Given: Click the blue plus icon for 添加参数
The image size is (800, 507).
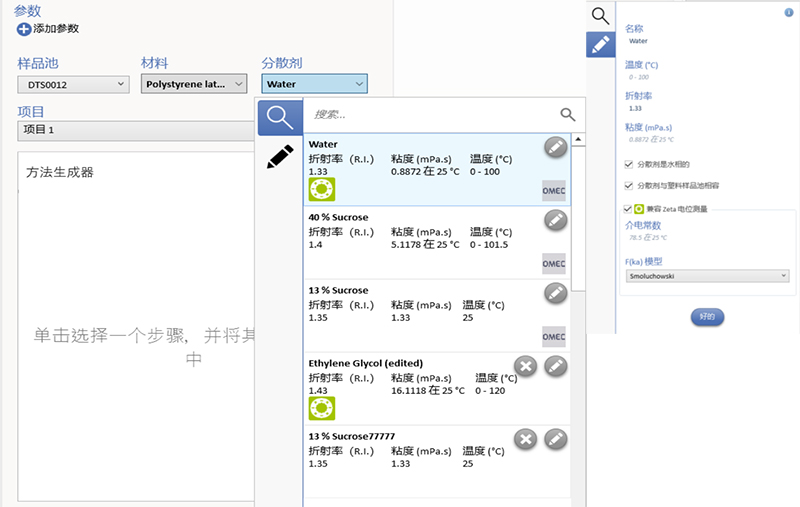Looking at the screenshot, I should (x=23, y=29).
